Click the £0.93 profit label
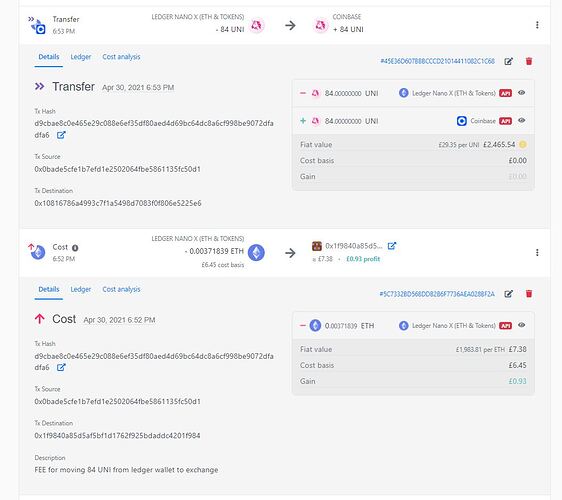 point(363,259)
